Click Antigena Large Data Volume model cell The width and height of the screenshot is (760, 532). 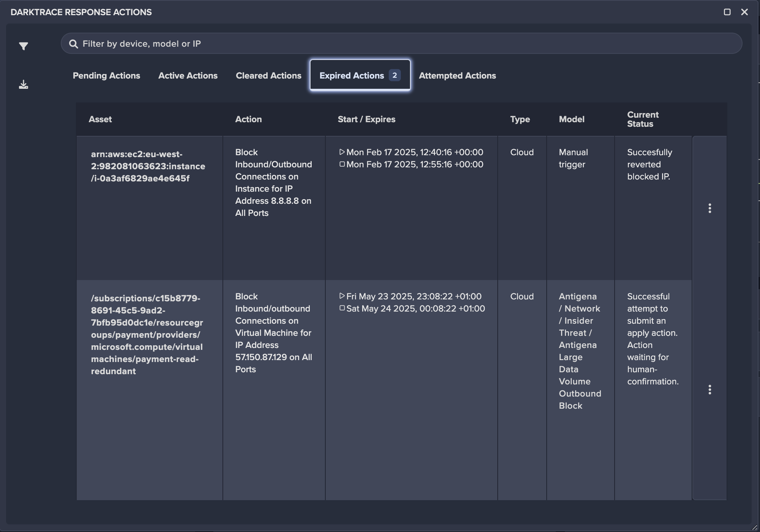coord(580,351)
